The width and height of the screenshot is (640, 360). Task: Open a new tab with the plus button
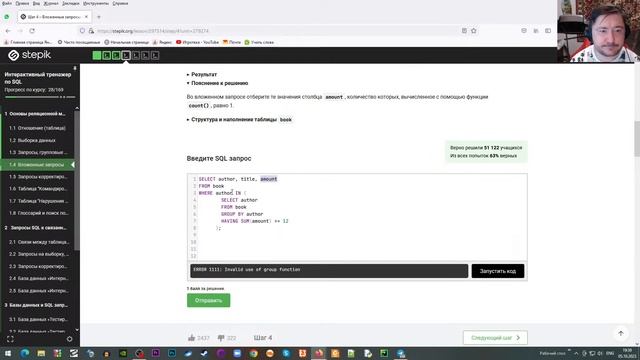tap(99, 17)
